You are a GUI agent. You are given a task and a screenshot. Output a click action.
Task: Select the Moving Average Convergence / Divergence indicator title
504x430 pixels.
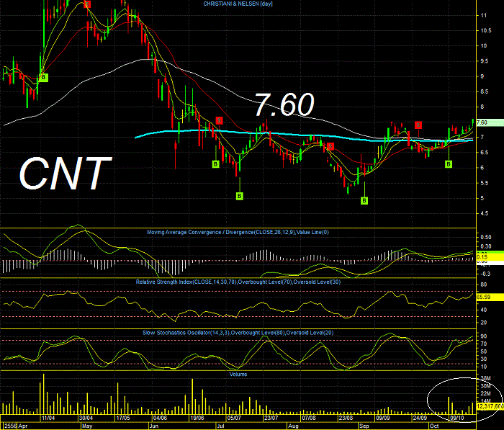pos(238,232)
